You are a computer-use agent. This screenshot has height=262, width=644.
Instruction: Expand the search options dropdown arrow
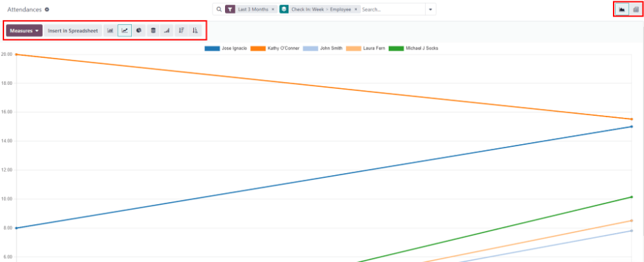[431, 10]
